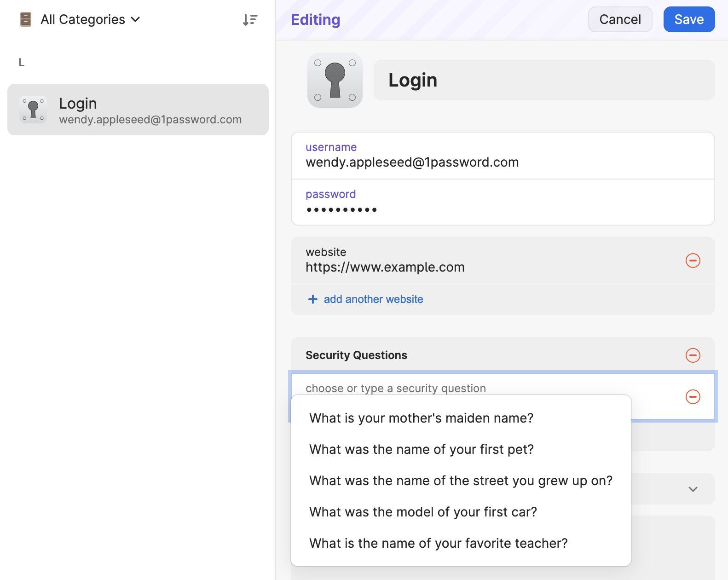Click the categories drawer icon
Image resolution: width=728 pixels, height=580 pixels.
26,19
